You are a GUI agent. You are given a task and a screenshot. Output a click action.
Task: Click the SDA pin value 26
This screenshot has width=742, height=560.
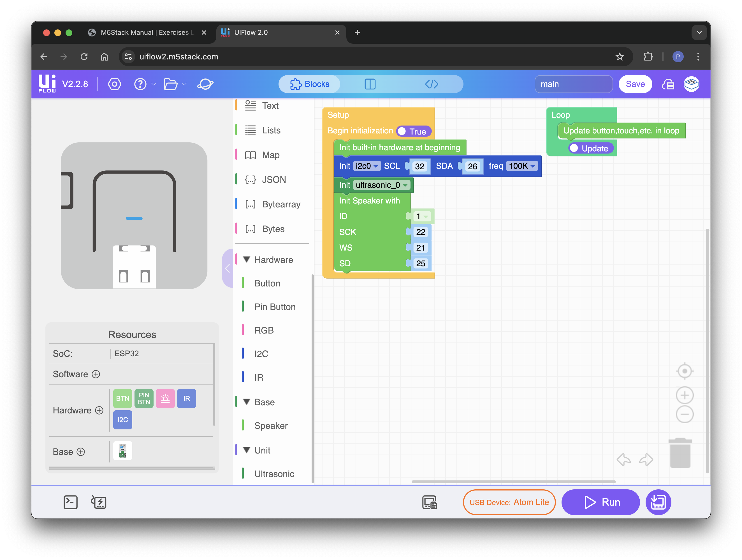tap(472, 166)
